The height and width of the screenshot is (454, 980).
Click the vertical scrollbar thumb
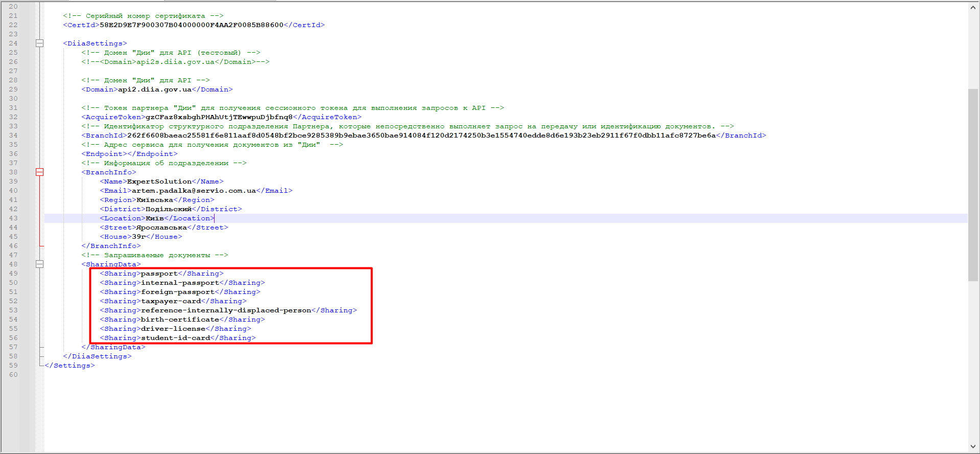coord(973,184)
